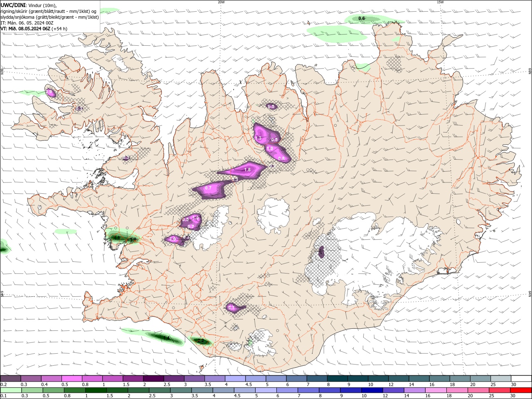532x399 pixels.
Task: Click the 2.2 rain value on the south coast
Action: coord(200,341)
